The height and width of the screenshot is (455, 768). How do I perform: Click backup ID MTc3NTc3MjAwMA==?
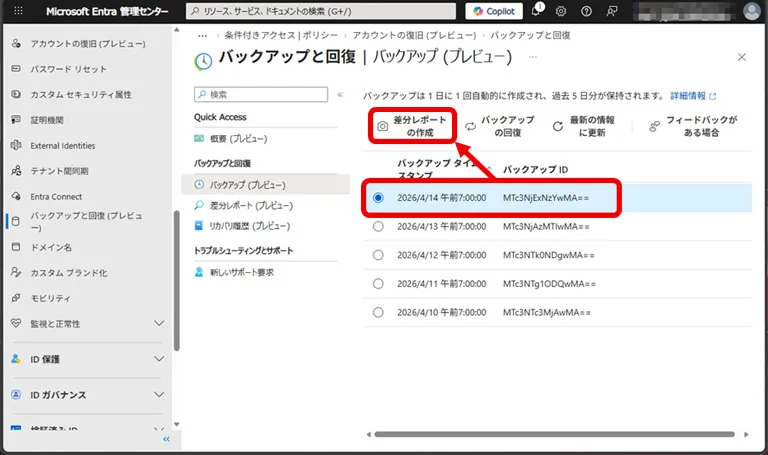pyautogui.click(x=547, y=312)
